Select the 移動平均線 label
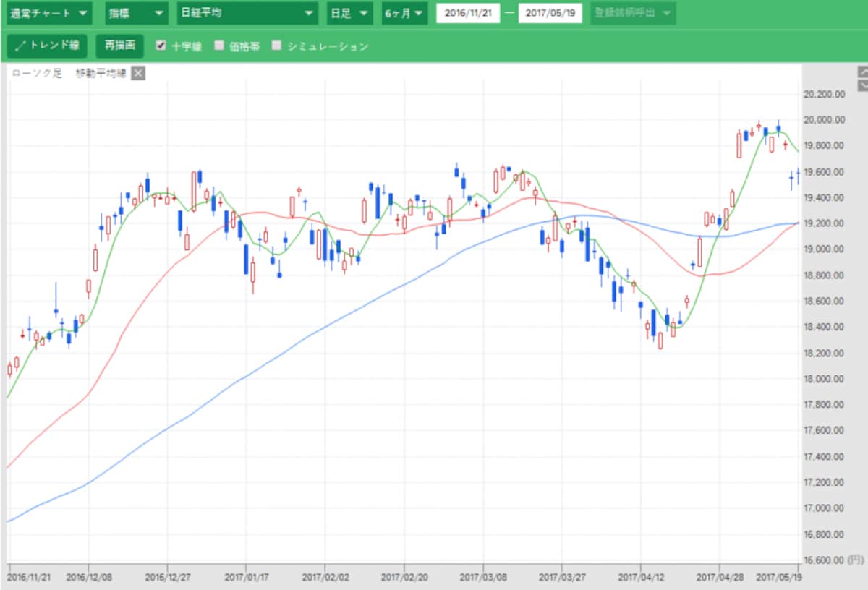Viewport: 868px width, 590px height. pos(101,73)
